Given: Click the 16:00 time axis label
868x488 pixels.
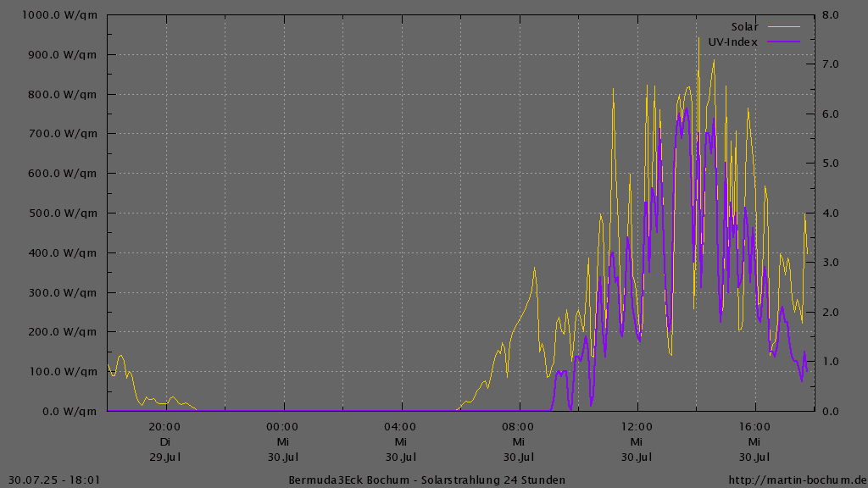Looking at the screenshot, I should (754, 427).
